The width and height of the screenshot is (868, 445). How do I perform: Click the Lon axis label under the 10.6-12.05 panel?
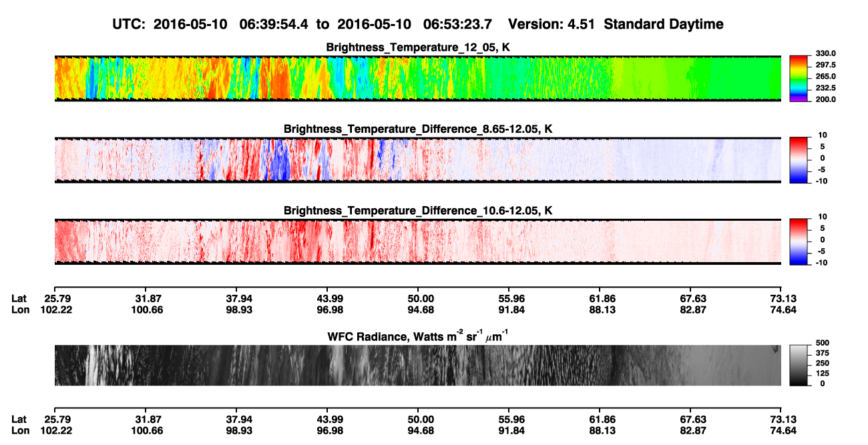point(20,310)
